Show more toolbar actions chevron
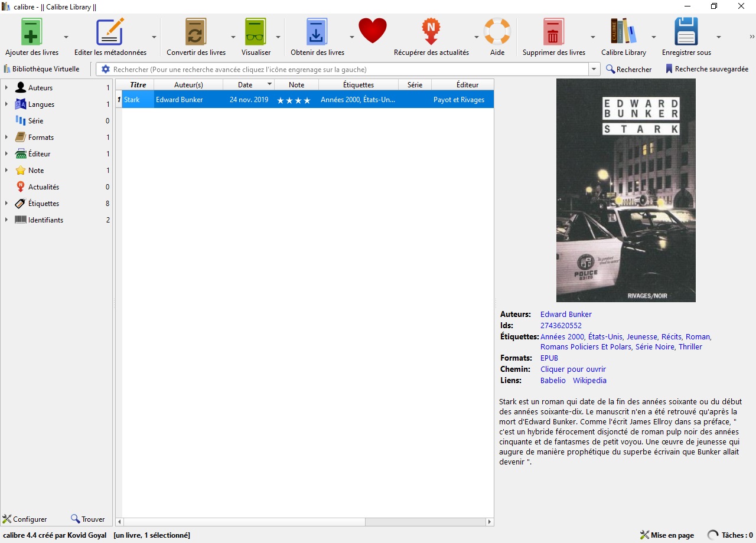This screenshot has height=543, width=756. [752, 37]
